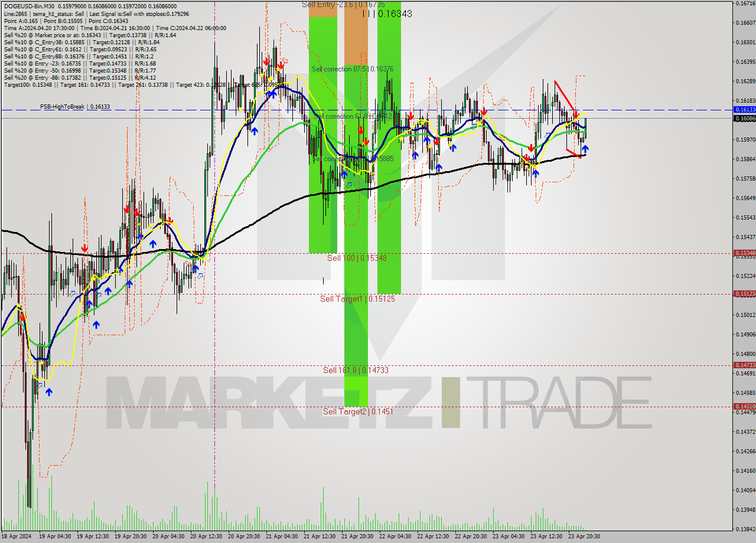Select the 0.15012 price scale value
This screenshot has height=543, width=756.
pyautogui.click(x=745, y=315)
